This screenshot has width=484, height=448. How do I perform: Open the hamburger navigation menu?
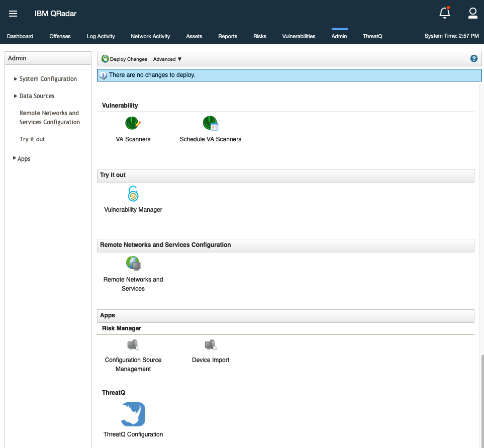(x=13, y=14)
